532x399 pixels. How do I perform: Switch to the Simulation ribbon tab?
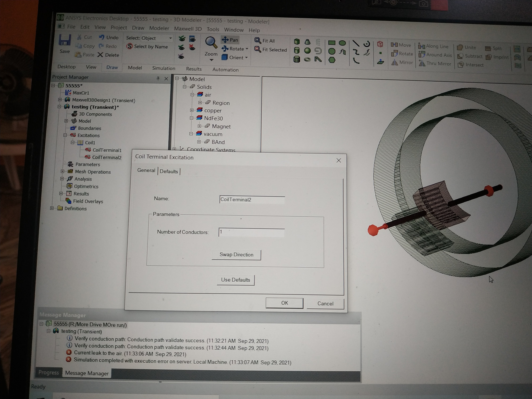click(164, 68)
